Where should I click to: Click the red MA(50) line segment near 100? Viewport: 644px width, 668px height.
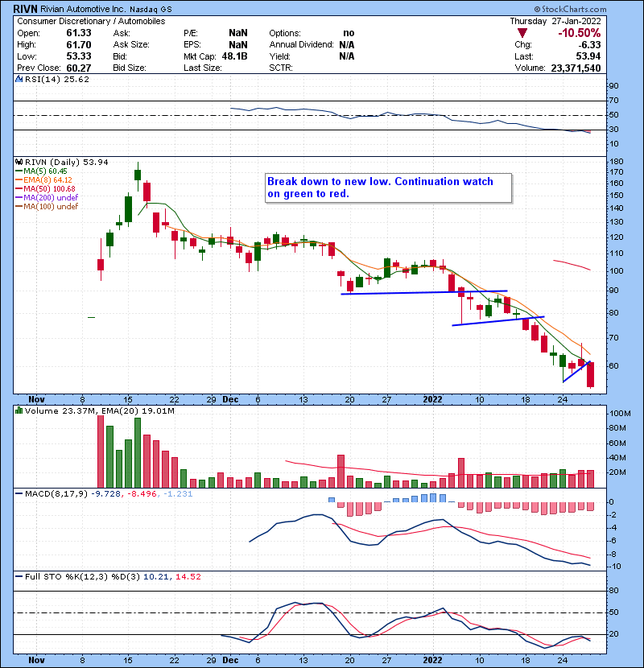pyautogui.click(x=572, y=265)
